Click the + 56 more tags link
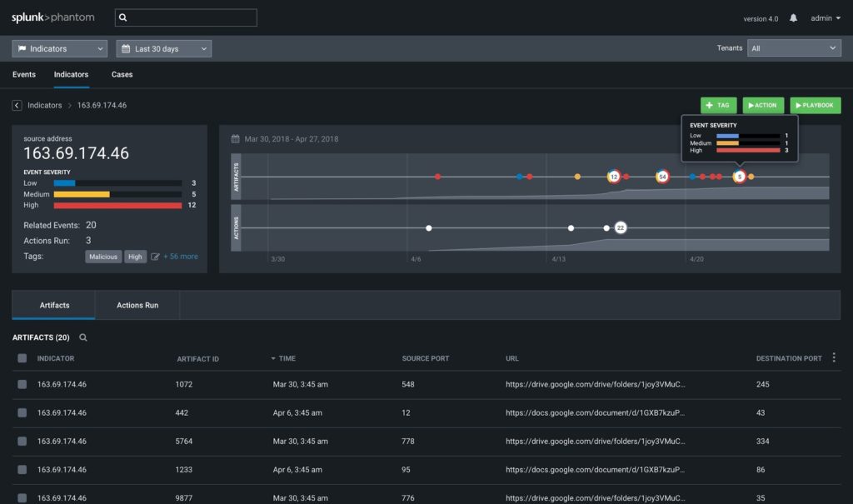The width and height of the screenshot is (853, 504). 181,257
